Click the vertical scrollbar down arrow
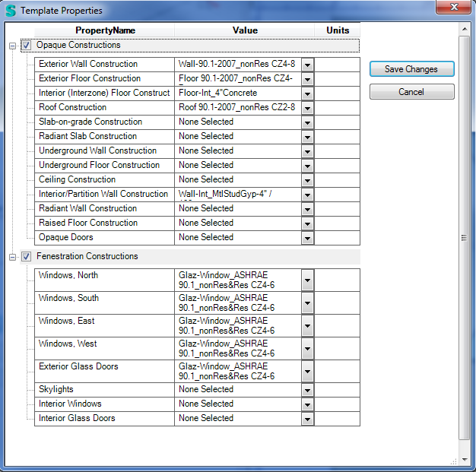476x472 pixels. click(465, 459)
